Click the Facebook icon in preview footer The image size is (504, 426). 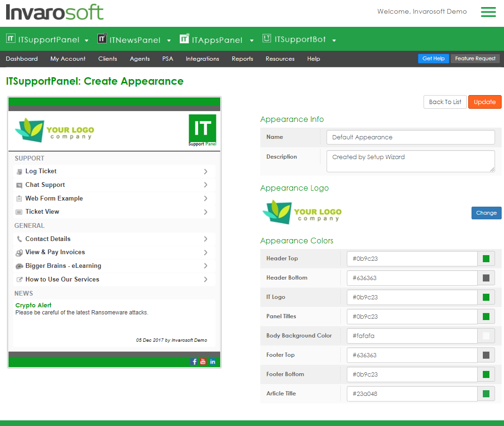click(x=194, y=362)
